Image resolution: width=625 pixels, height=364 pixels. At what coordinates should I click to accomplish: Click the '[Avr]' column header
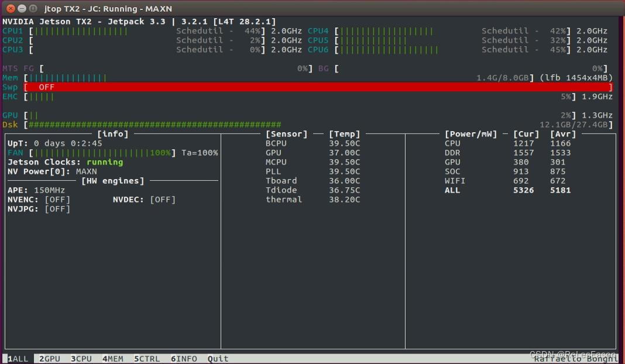pos(563,134)
